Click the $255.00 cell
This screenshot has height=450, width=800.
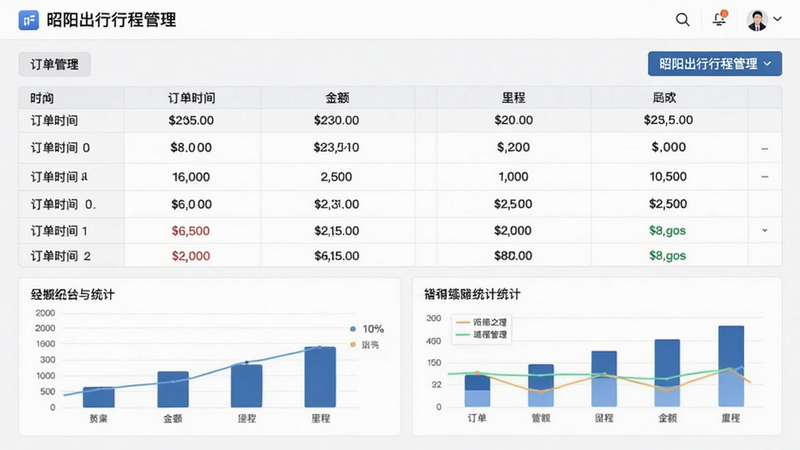point(191,120)
